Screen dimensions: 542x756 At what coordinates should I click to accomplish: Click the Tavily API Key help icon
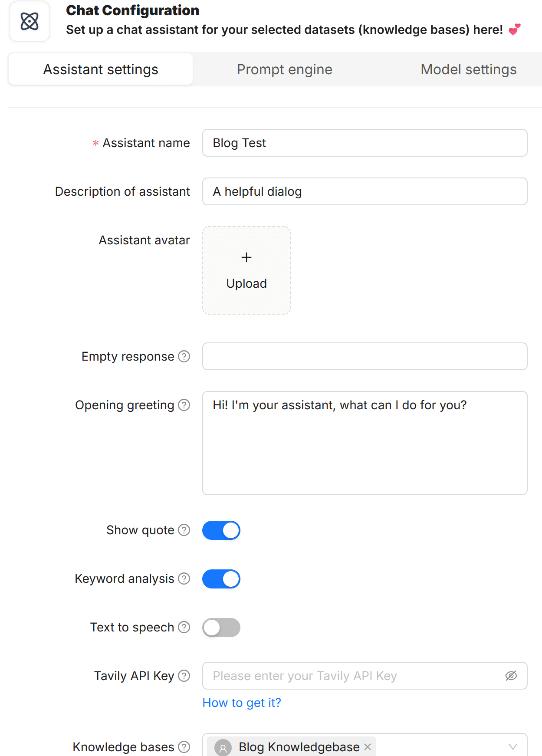(x=185, y=676)
